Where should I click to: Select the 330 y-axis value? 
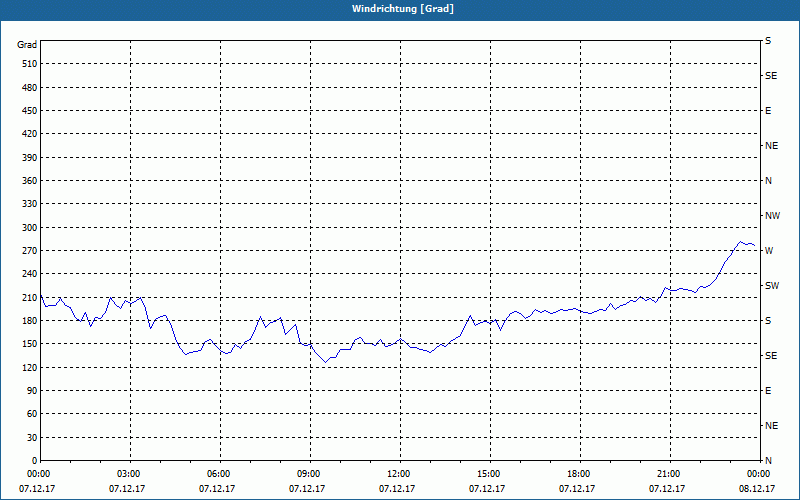tap(30, 204)
